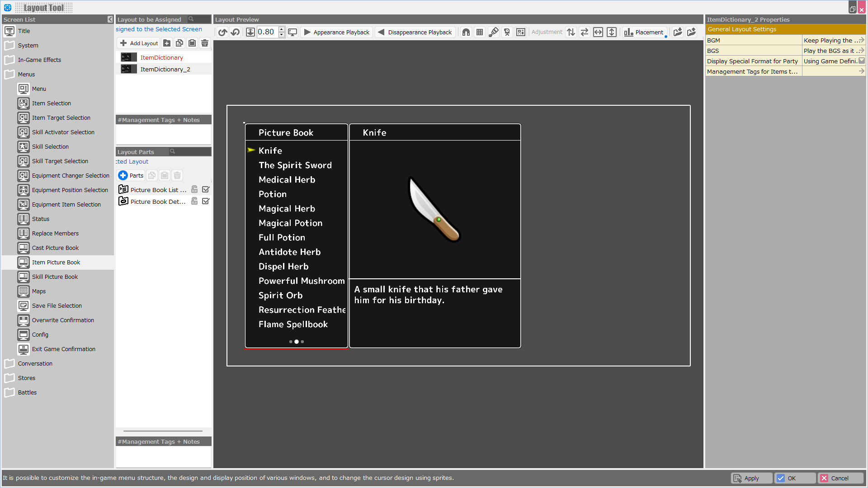868x488 pixels.
Task: Unlock the Picture Book List part
Action: coord(194,189)
